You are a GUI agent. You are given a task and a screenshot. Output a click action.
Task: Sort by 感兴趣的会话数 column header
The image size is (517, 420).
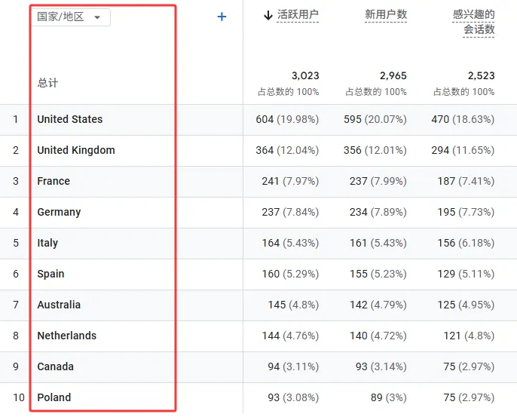(474, 22)
